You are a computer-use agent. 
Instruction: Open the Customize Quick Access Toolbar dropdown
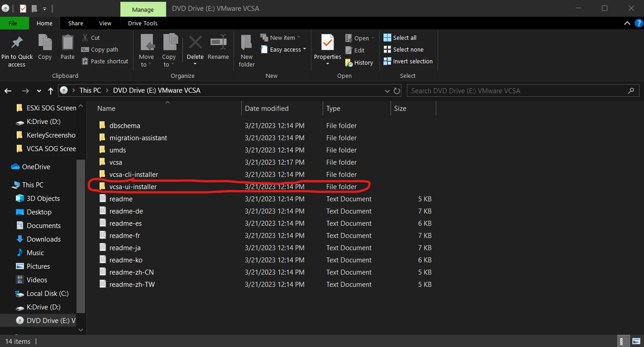(44, 9)
